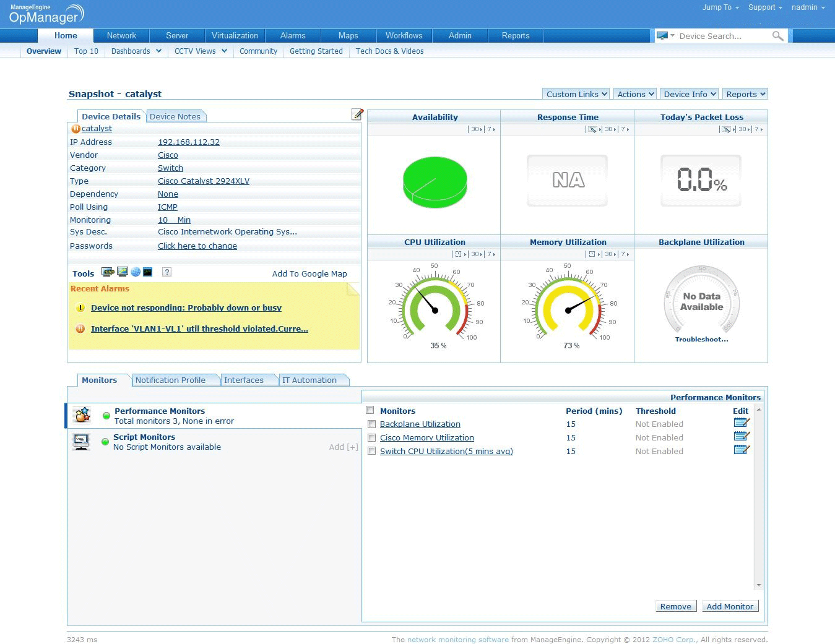Image resolution: width=835 pixels, height=644 pixels.
Task: Click the Performance Monitors icon in left panel
Action: click(82, 415)
